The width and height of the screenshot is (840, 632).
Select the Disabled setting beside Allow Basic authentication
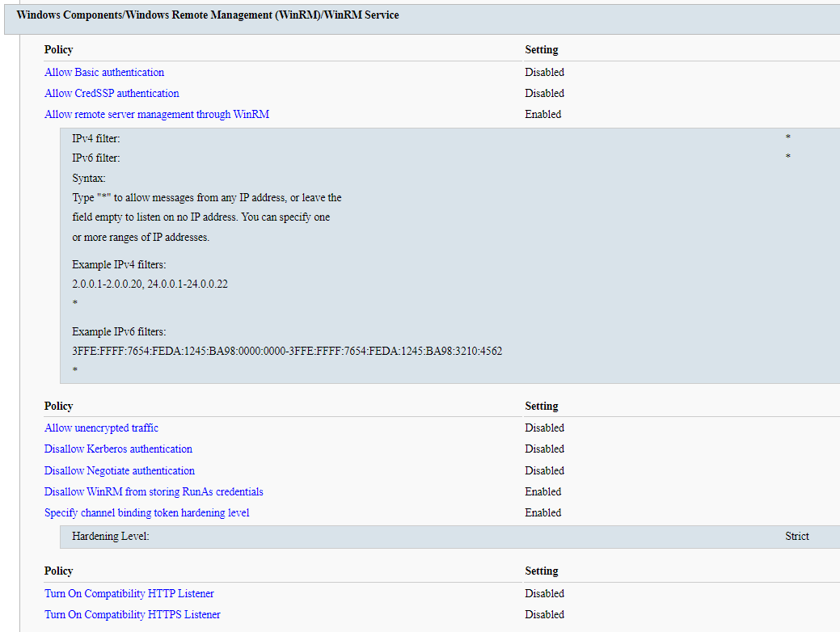click(x=544, y=72)
